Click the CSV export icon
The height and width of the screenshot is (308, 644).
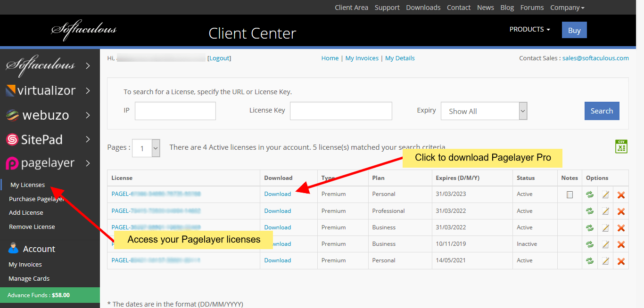[621, 146]
